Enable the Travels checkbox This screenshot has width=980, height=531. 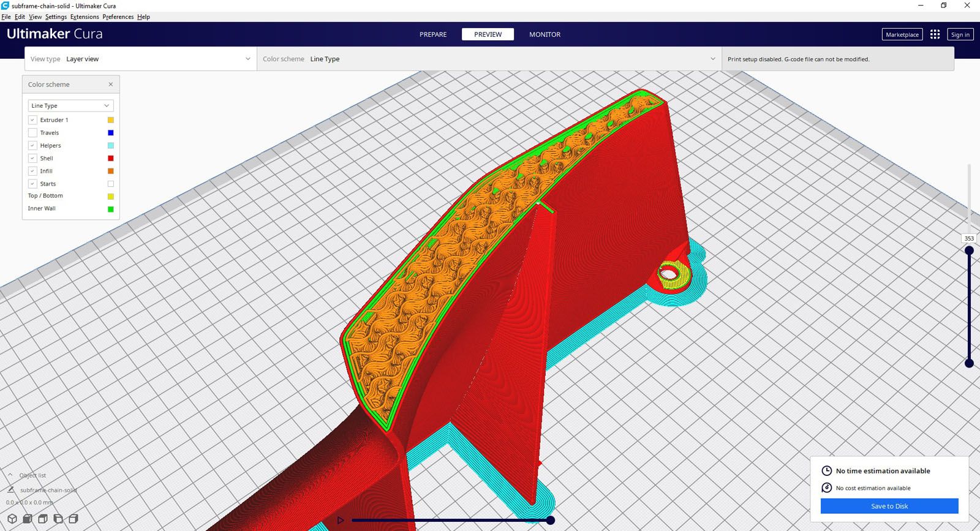(32, 133)
